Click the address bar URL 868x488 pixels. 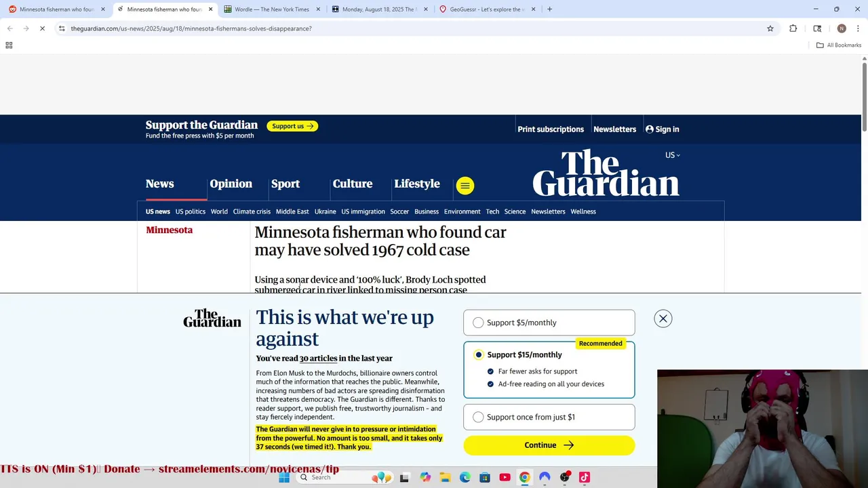click(191, 28)
